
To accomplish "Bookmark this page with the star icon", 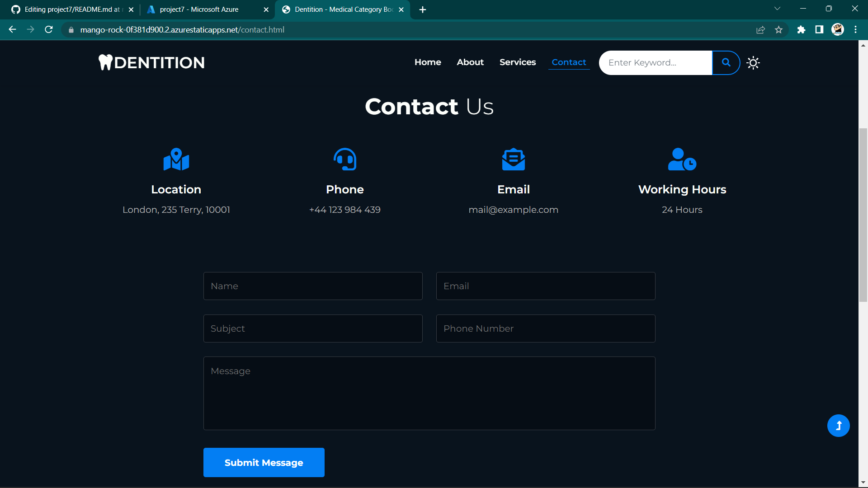I will pos(778,30).
